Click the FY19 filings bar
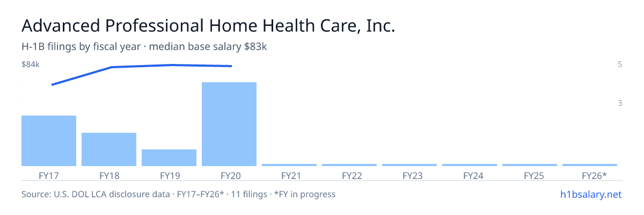Image resolution: width=644 pixels, height=215 pixels. pos(169,157)
